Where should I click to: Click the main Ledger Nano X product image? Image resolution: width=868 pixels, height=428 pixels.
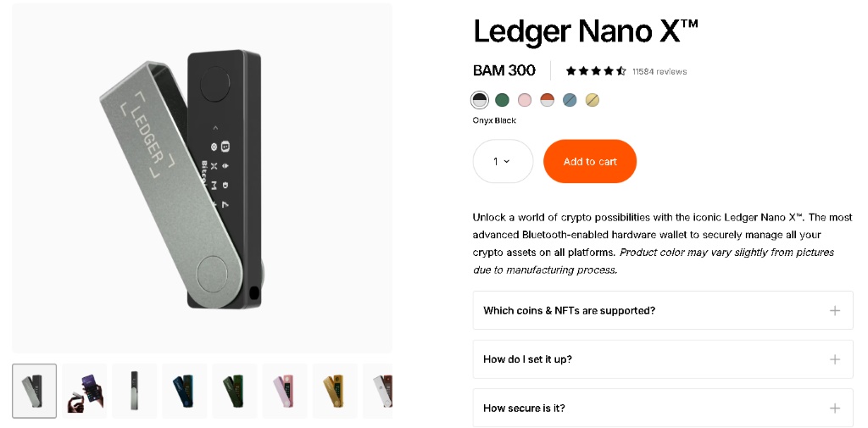[202, 178]
